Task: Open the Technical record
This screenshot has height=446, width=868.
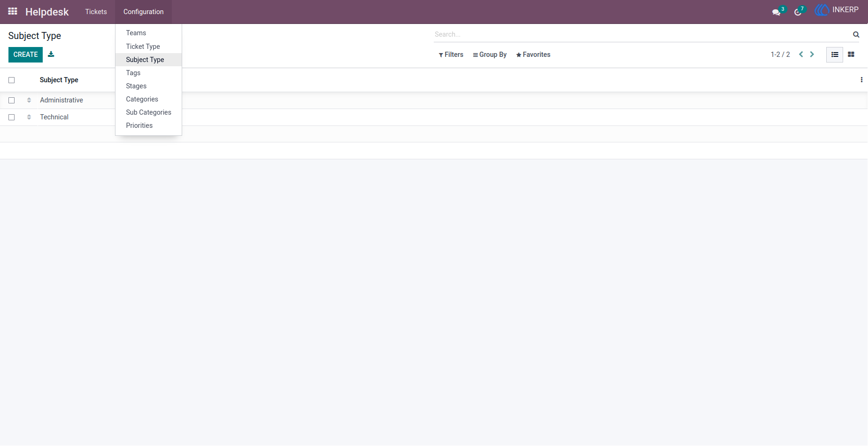Action: point(54,117)
